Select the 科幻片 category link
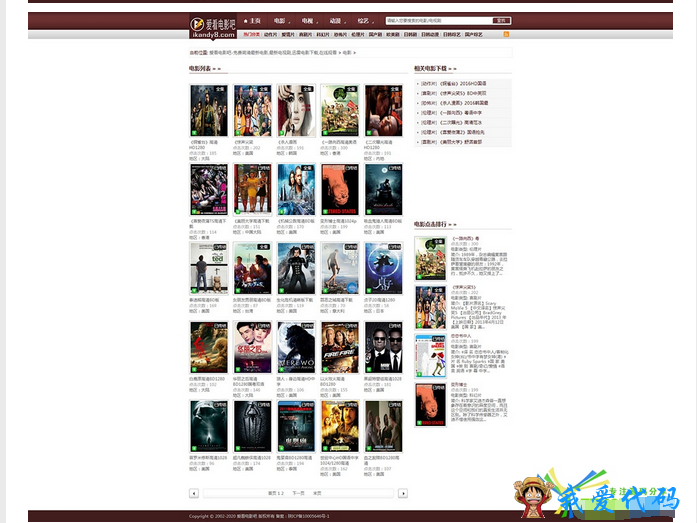Viewport: 697px width, 523px height. coord(323,35)
